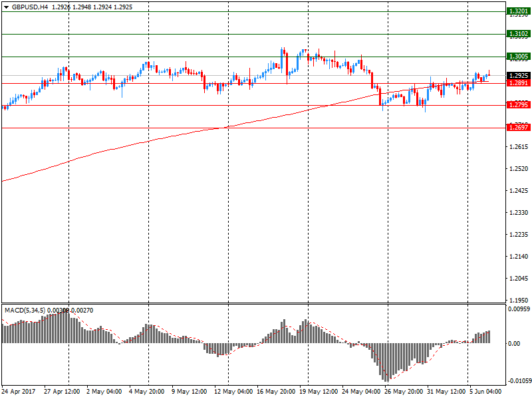
Task: Click the 9 May 12:00 time label
Action: point(189,392)
